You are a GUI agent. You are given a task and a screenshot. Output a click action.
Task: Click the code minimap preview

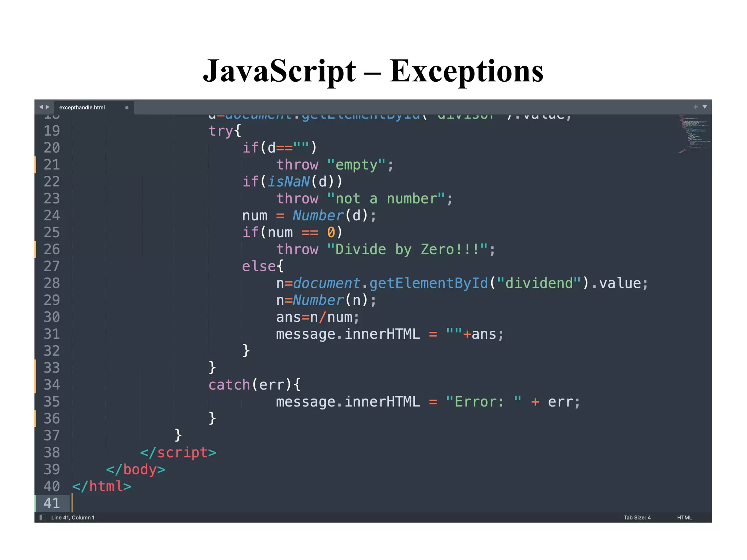coord(694,134)
